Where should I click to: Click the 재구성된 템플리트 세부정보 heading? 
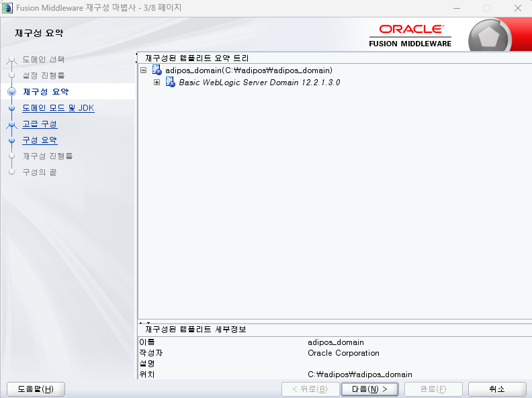pyautogui.click(x=195, y=330)
